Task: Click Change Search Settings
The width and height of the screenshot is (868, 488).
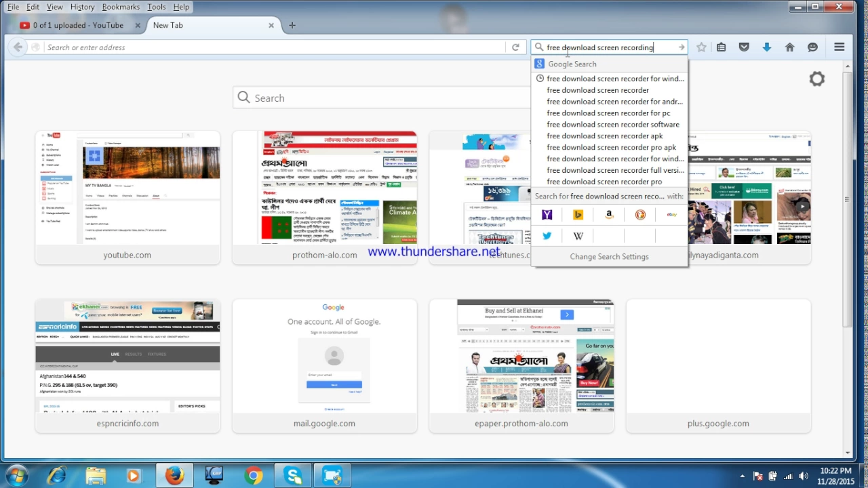Action: pyautogui.click(x=610, y=256)
